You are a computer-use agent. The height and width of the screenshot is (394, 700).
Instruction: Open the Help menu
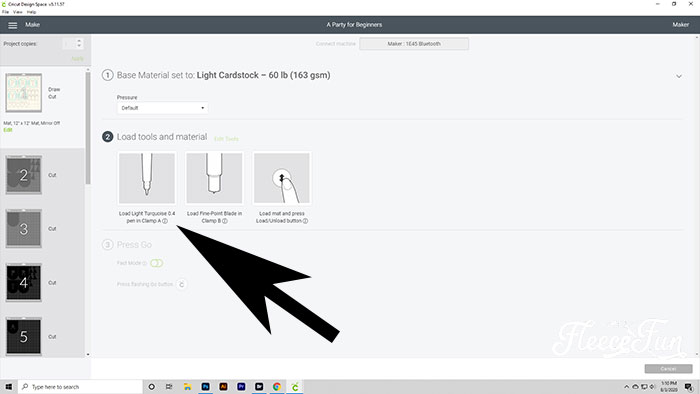[31, 12]
